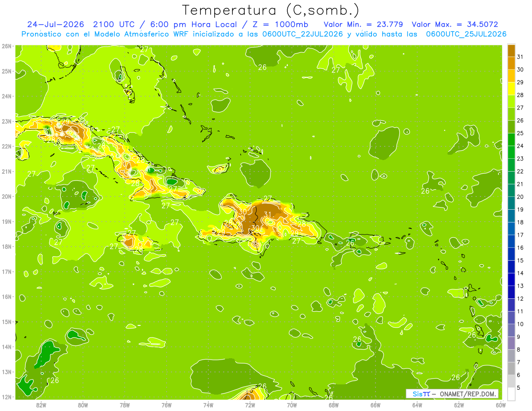Click the "20N" latitude axis label

[x=7, y=196]
